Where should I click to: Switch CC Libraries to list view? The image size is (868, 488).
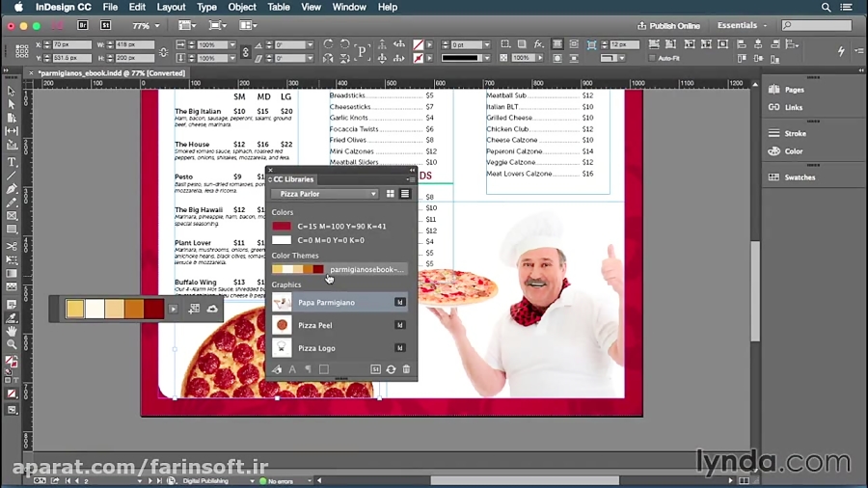coord(405,194)
